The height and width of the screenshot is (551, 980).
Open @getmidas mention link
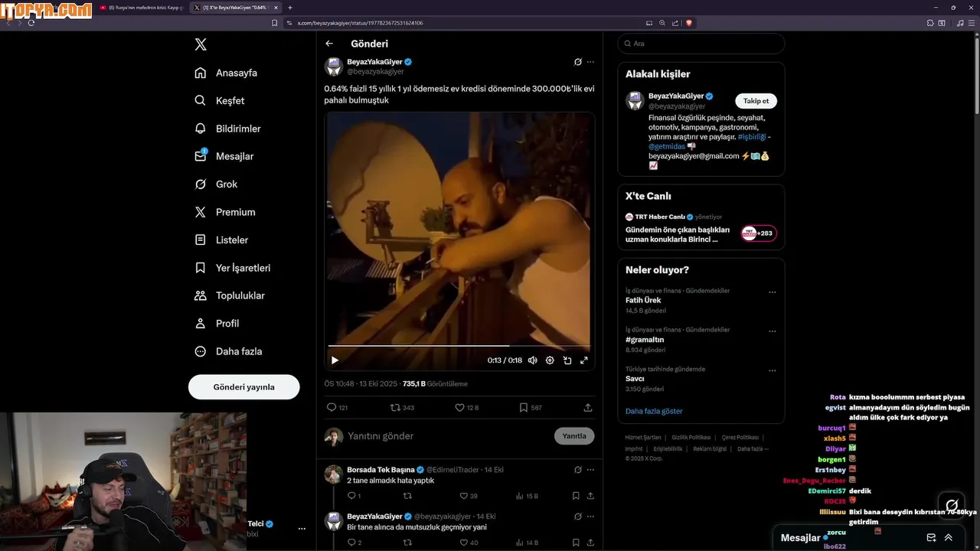[x=666, y=146]
